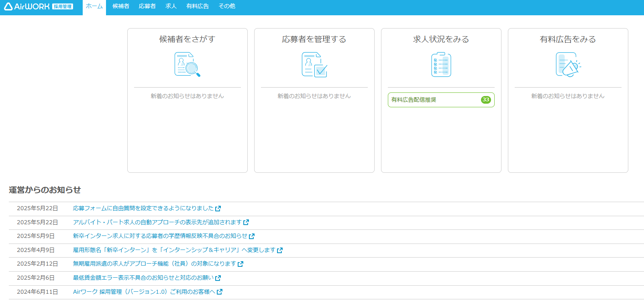The width and height of the screenshot is (644, 305).
Task: Click external link icon beside 最低賃金額エラー notice
Action: coord(218,278)
